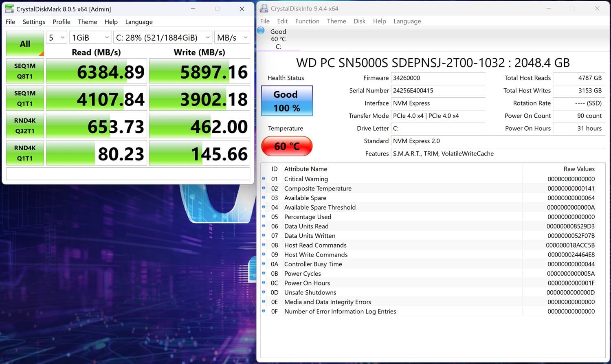
Task: Close the CrystalDiskMark window
Action: click(242, 9)
